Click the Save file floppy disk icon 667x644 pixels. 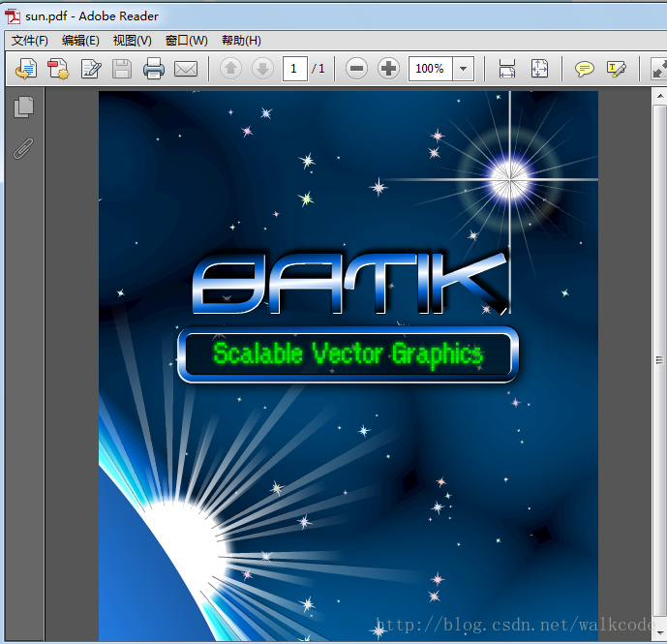pos(122,69)
